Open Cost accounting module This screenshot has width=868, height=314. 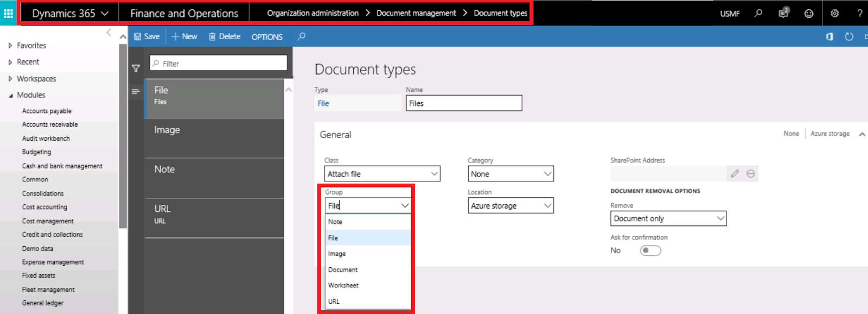[44, 207]
